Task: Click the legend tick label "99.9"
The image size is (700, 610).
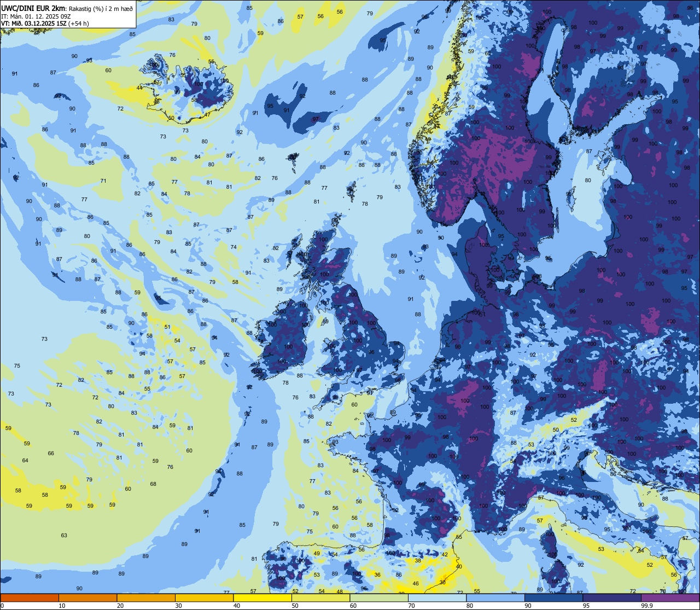Action: coord(647,606)
